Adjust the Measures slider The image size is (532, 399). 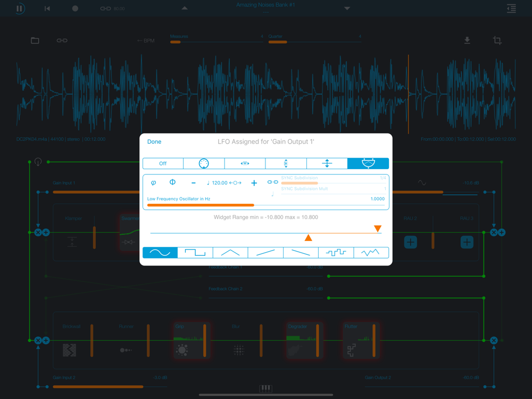coord(217,41)
